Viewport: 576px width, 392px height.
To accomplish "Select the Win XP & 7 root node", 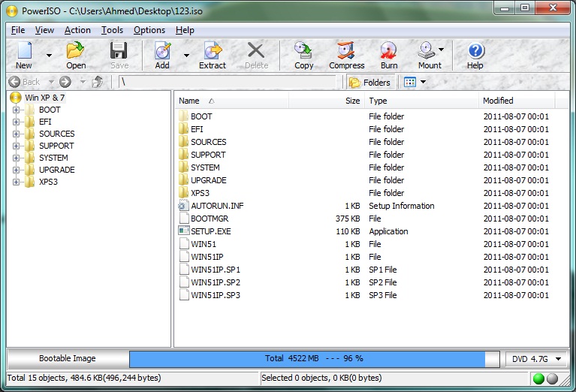I will coord(45,98).
